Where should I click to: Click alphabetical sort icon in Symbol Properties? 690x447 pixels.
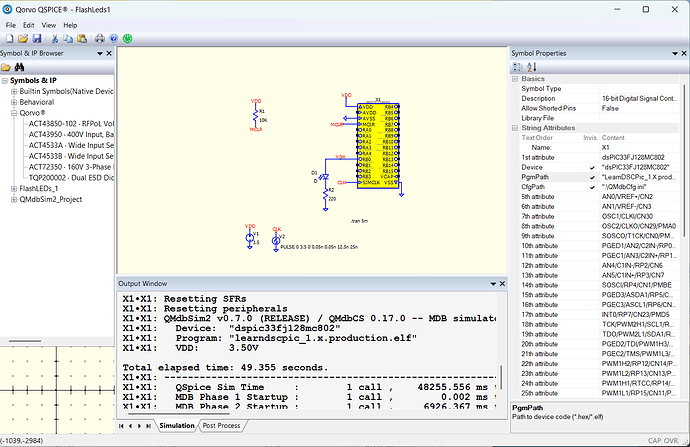point(532,67)
